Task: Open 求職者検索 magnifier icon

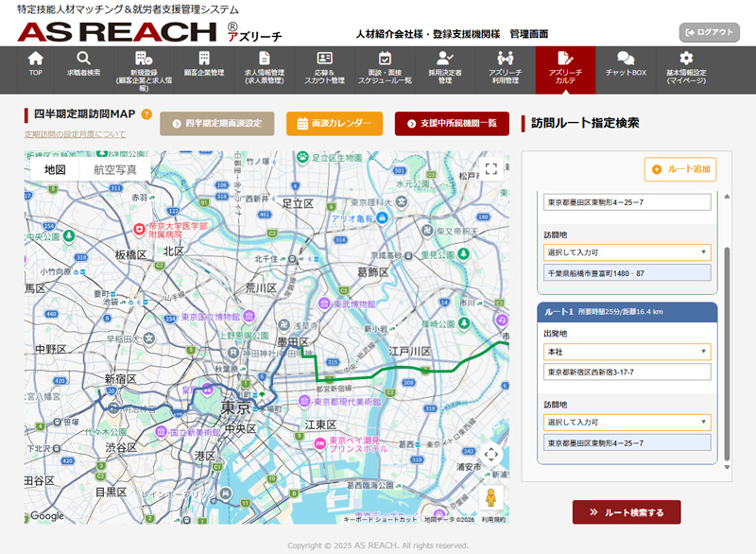Action: point(83,59)
